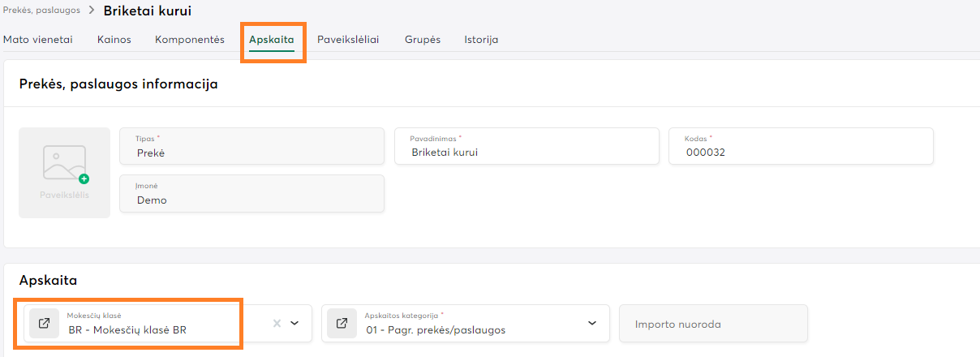This screenshot has height=357, width=980.
Task: Open linked Apskaitos kategorija record icon
Action: (342, 324)
